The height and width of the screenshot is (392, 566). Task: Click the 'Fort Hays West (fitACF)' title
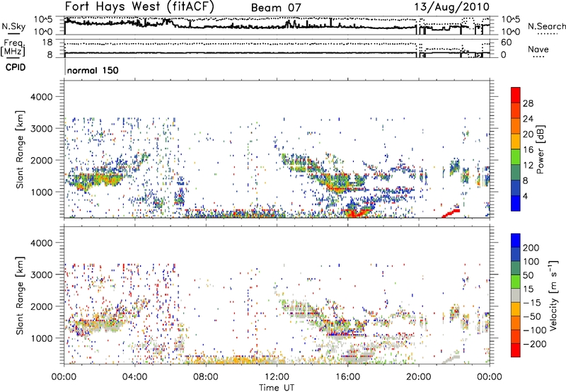(139, 6)
